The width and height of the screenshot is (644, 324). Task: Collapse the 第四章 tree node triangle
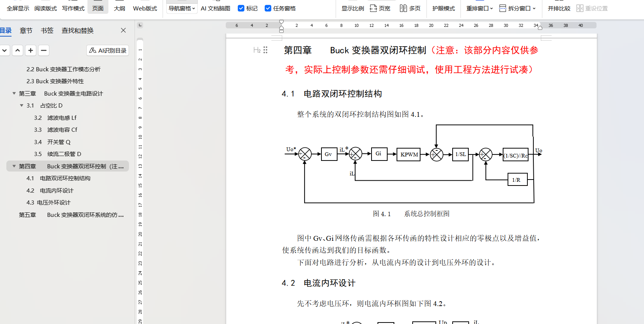14,166
